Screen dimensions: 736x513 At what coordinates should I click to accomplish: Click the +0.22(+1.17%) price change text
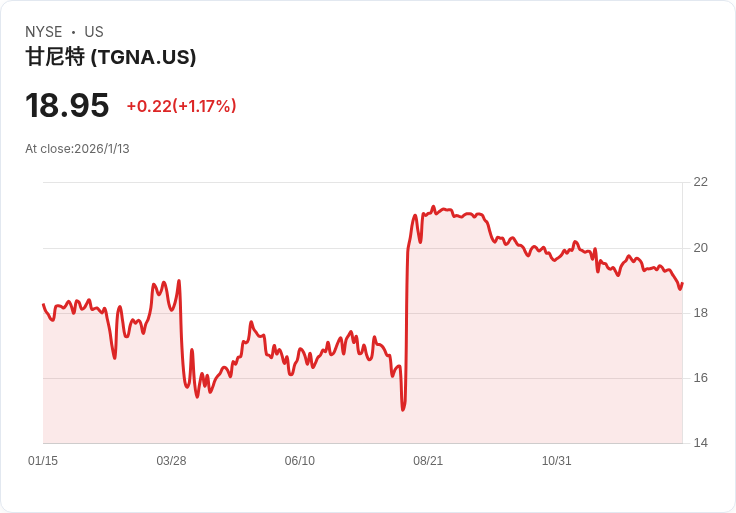pos(181,106)
